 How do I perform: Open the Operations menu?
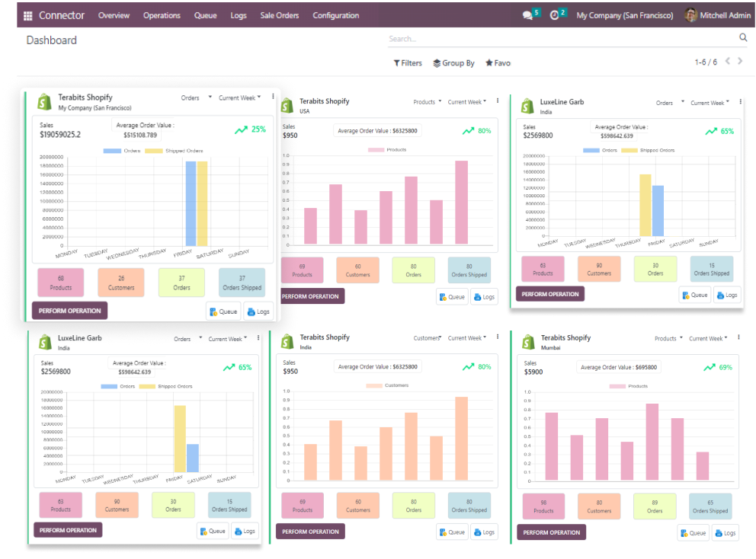pos(162,15)
